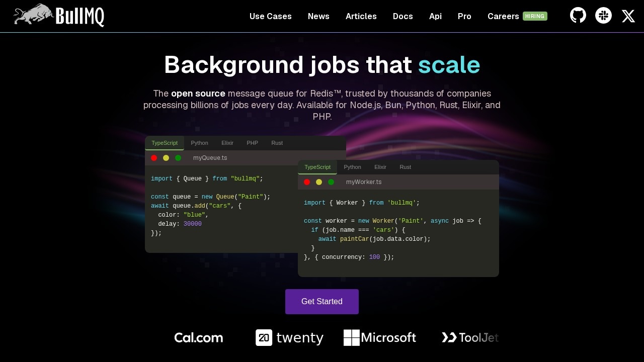Viewport: 644px width, 362px height.
Task: Switch queue code panel to Python
Action: point(200,143)
